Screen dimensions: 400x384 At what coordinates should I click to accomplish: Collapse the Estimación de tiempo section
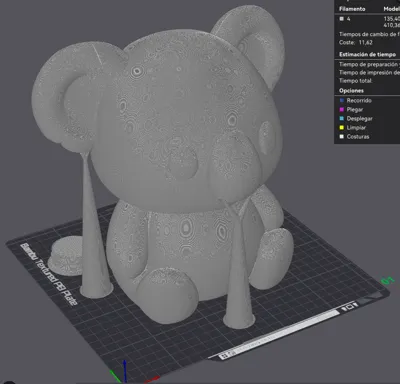tap(367, 54)
